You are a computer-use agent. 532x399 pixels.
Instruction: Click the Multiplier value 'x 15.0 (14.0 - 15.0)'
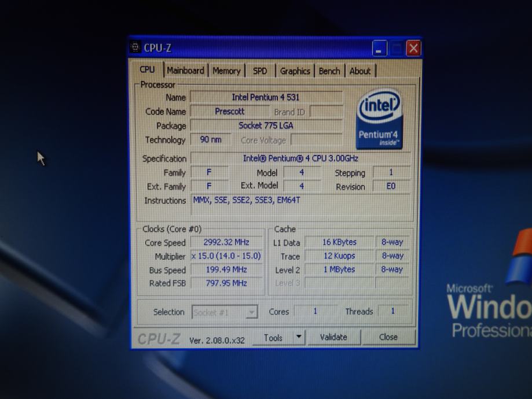point(226,256)
